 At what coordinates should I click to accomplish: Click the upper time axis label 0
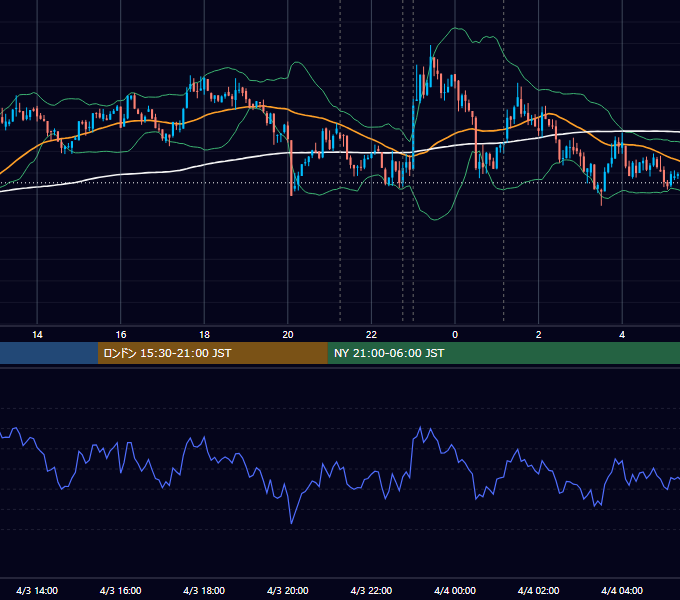455,335
